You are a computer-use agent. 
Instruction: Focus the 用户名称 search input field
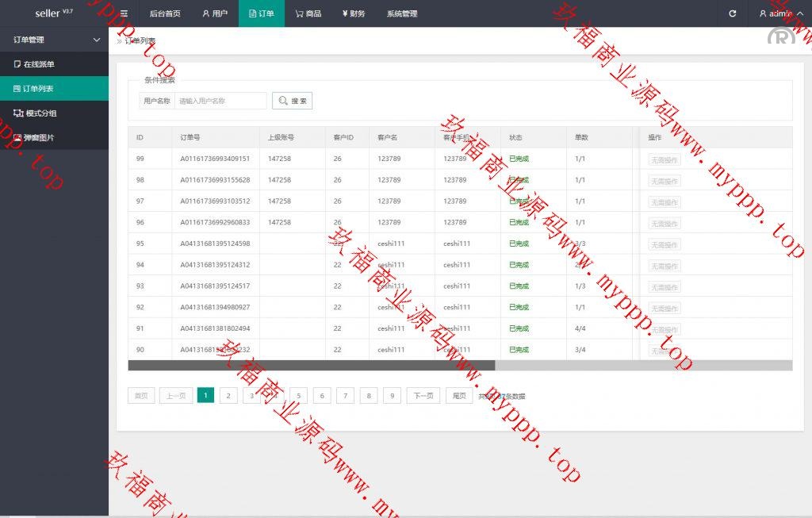tap(220, 101)
